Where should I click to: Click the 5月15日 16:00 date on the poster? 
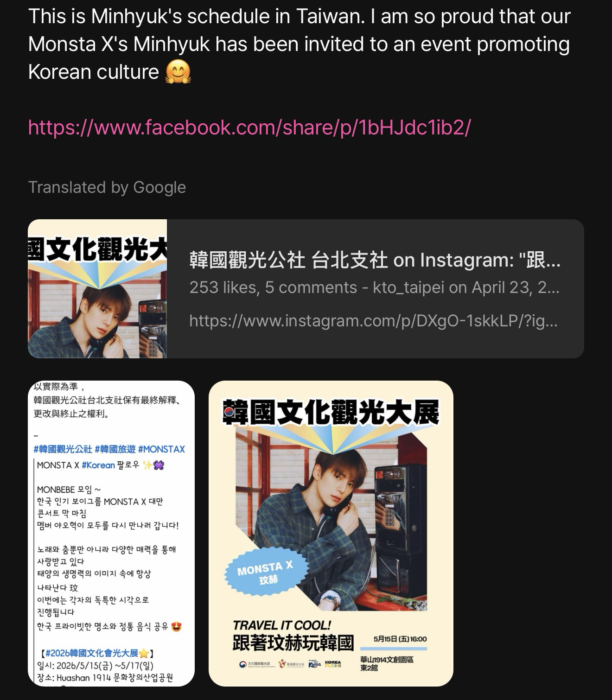(x=400, y=639)
